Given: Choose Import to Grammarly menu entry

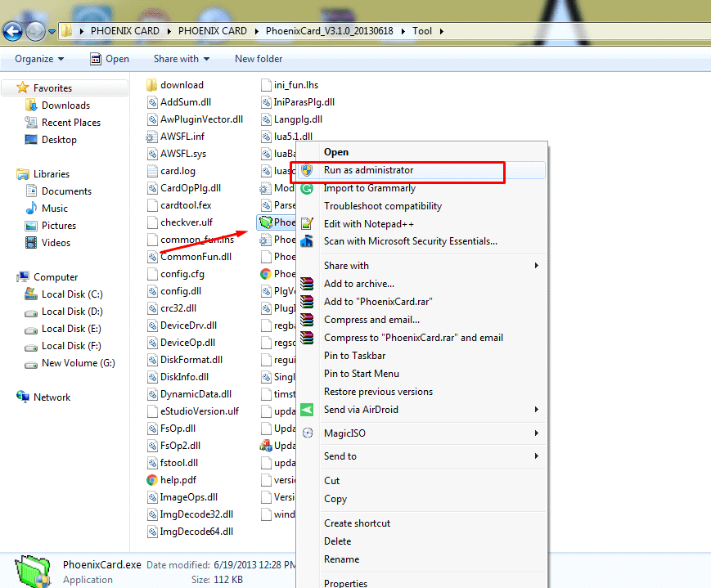Looking at the screenshot, I should [x=370, y=188].
